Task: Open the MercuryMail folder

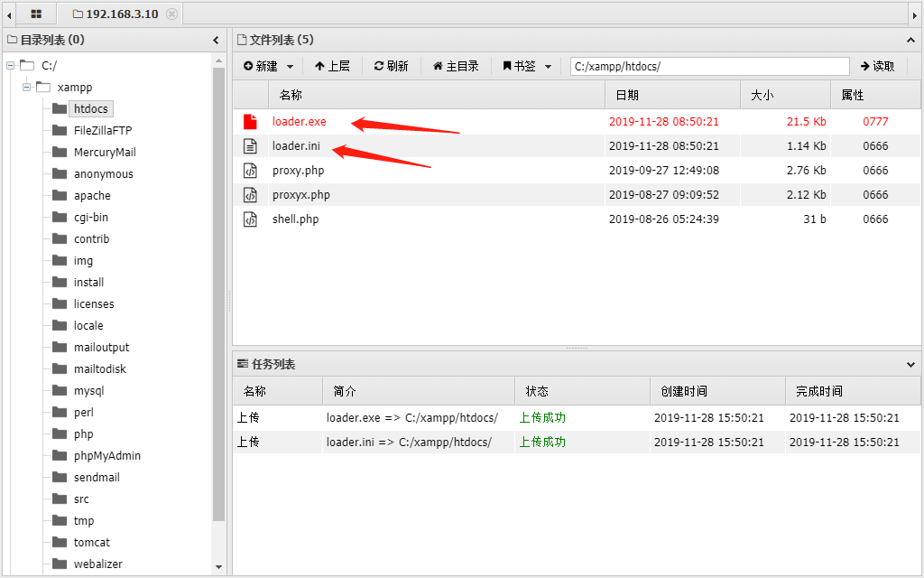Action: (105, 152)
